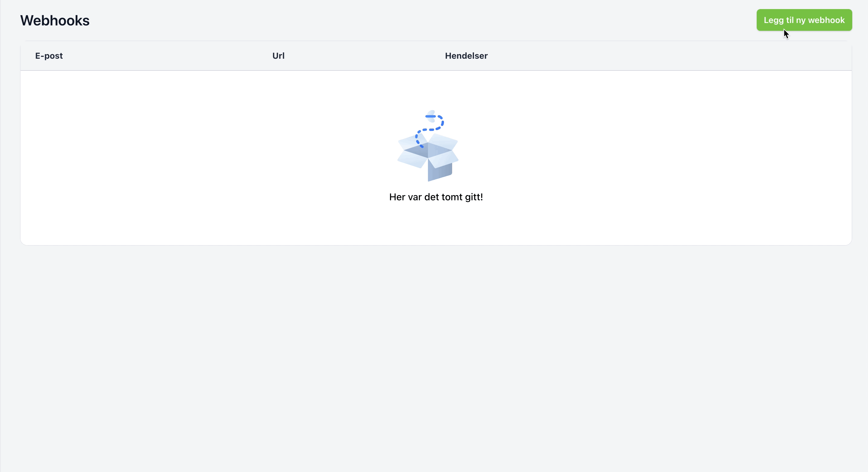Image resolution: width=868 pixels, height=472 pixels.
Task: Click the 'Legg til ny webhook' button
Action: pyautogui.click(x=804, y=20)
